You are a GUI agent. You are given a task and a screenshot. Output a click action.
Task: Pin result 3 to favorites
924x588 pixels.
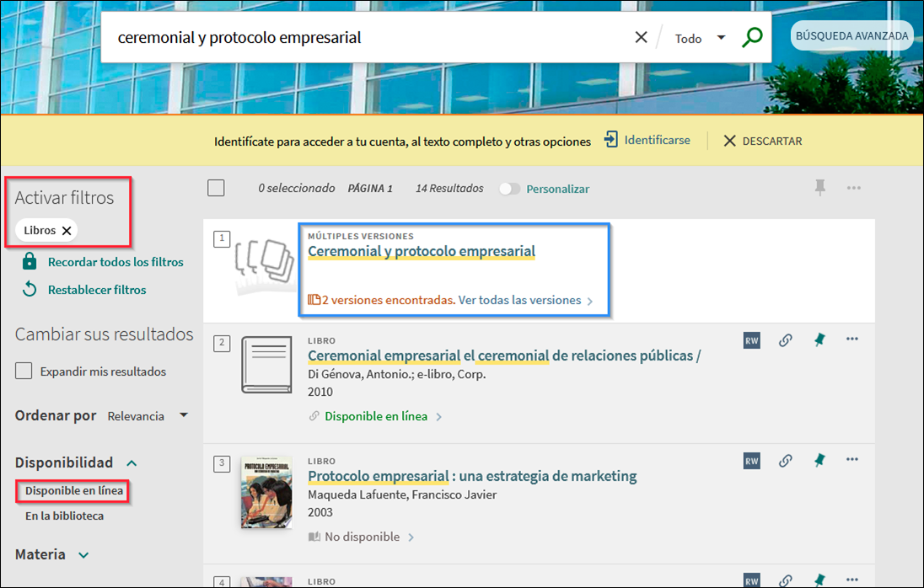coord(819,460)
